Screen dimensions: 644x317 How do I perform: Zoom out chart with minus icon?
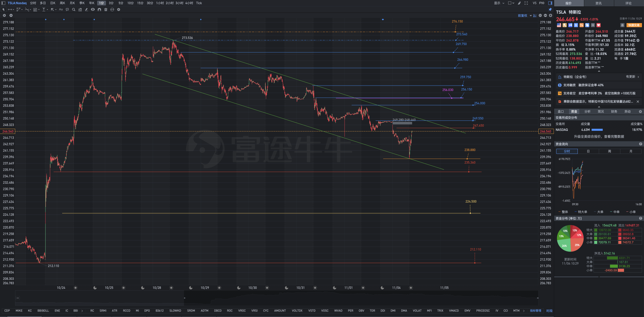click(545, 15)
